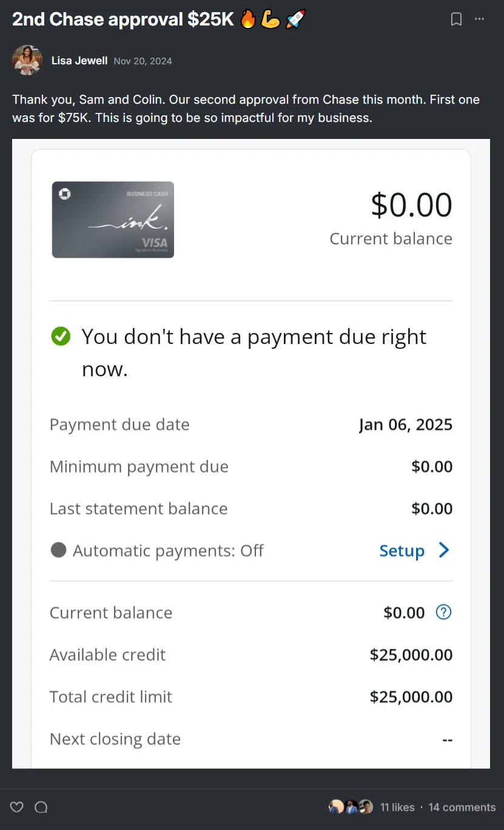Open Setup for automatic payments
The image size is (504, 830).
click(402, 551)
